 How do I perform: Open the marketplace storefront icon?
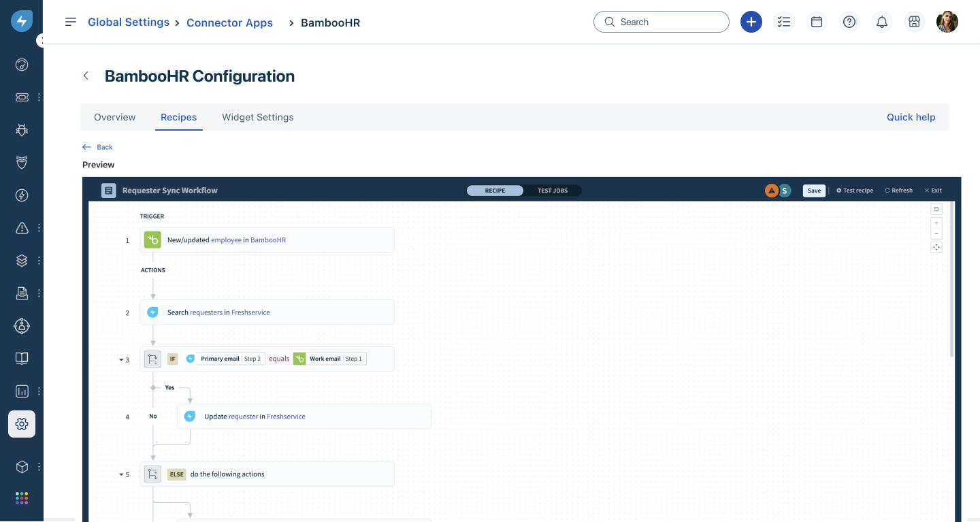point(915,22)
